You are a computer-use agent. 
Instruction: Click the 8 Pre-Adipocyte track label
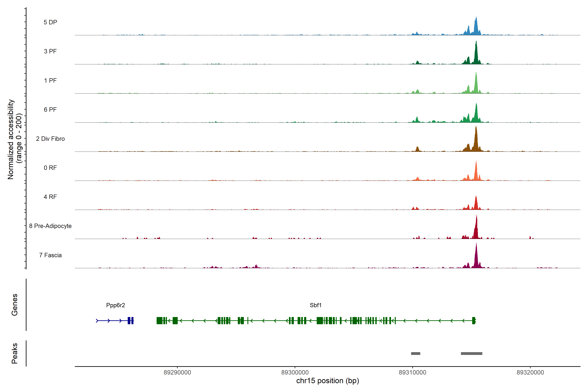pyautogui.click(x=50, y=226)
